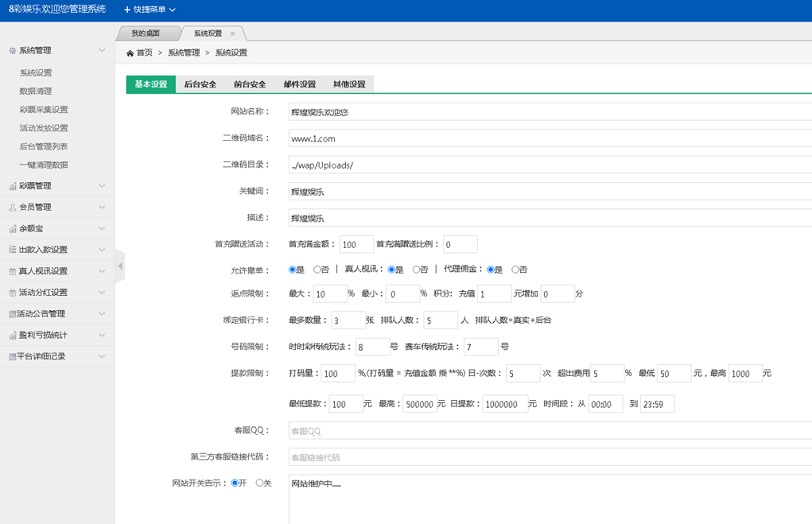Click the 出款入款设置 sidebar icon
The width and height of the screenshot is (812, 524).
[x=12, y=249]
